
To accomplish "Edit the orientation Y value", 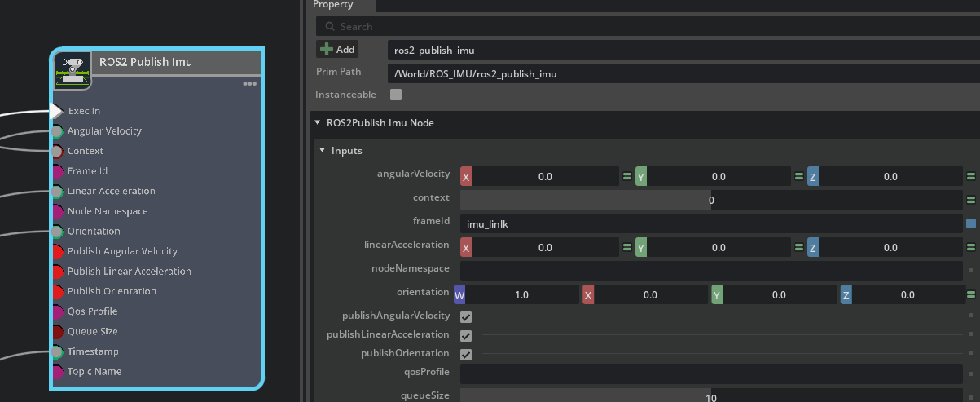I will (x=779, y=294).
